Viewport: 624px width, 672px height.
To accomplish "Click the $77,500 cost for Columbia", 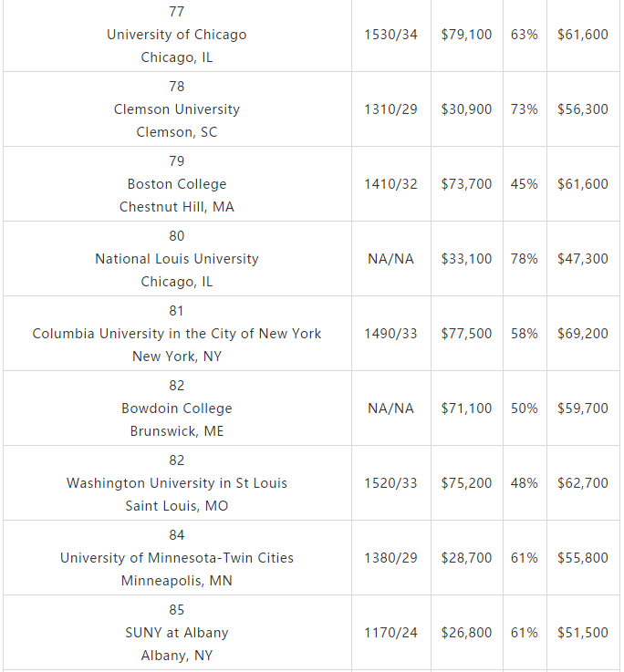I will [x=466, y=334].
